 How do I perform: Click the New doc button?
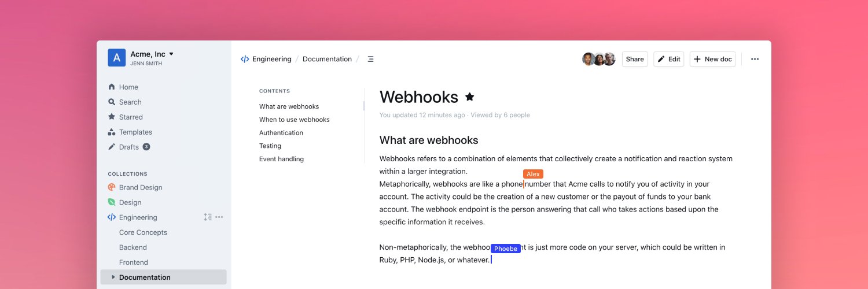[713, 59]
